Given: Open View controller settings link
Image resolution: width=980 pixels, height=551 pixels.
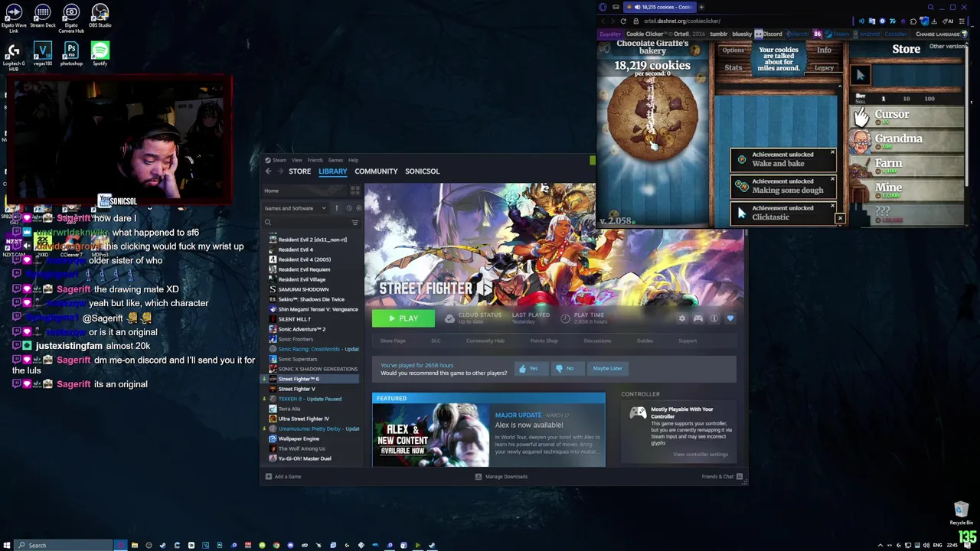Looking at the screenshot, I should 701,455.
